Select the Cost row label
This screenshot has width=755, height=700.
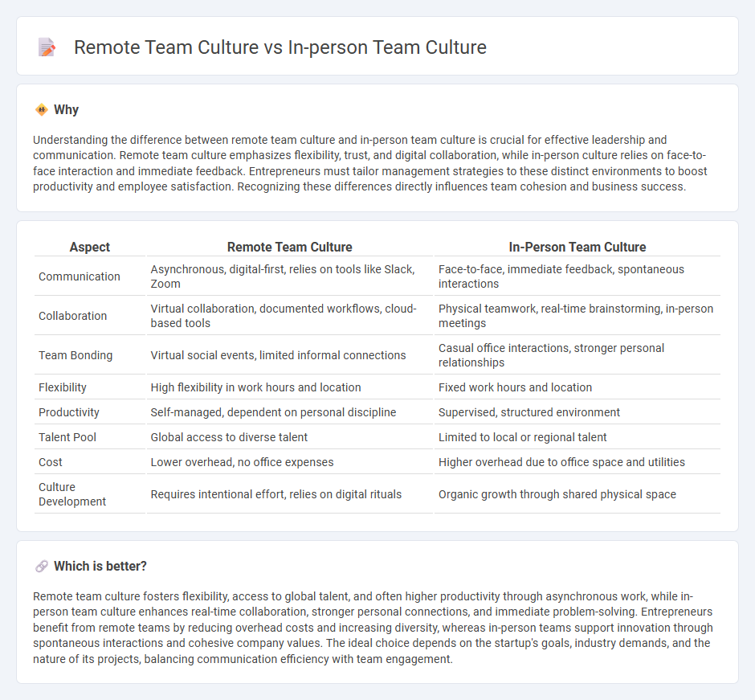(51, 462)
